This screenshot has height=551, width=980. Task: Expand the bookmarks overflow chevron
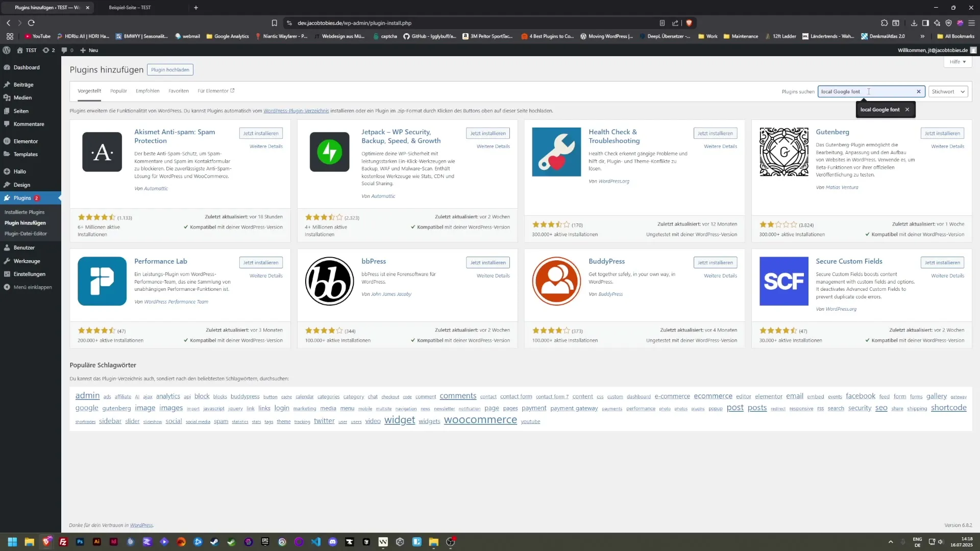tap(922, 36)
